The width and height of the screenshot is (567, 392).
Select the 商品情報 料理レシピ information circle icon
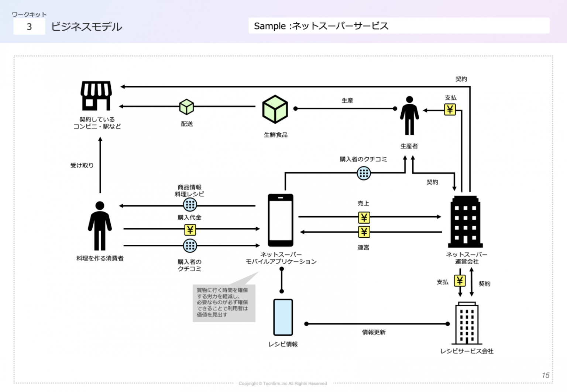(x=189, y=204)
